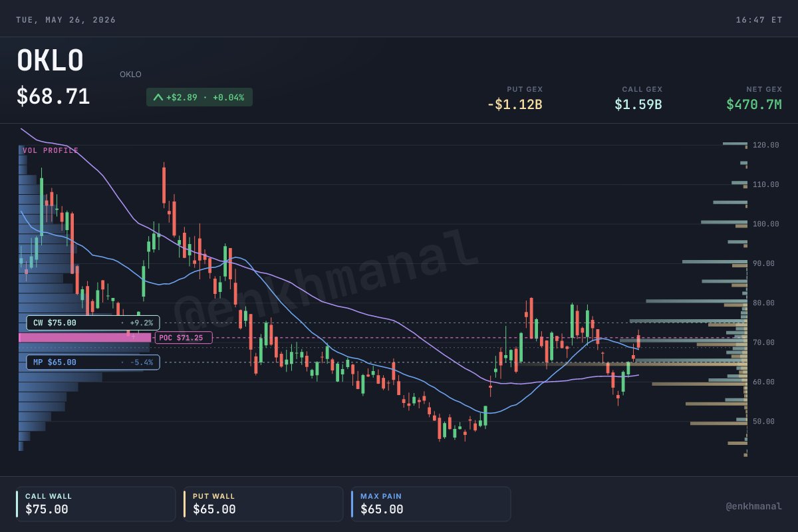Screen dimensions: 798x532
Task: Select the NET GEX value $470.7M
Action: point(754,104)
